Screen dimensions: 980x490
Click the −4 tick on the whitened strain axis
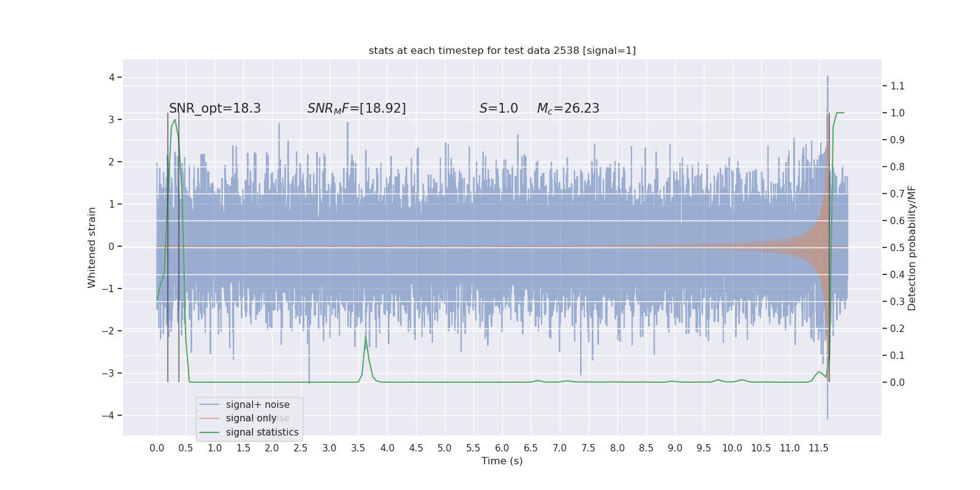point(108,415)
